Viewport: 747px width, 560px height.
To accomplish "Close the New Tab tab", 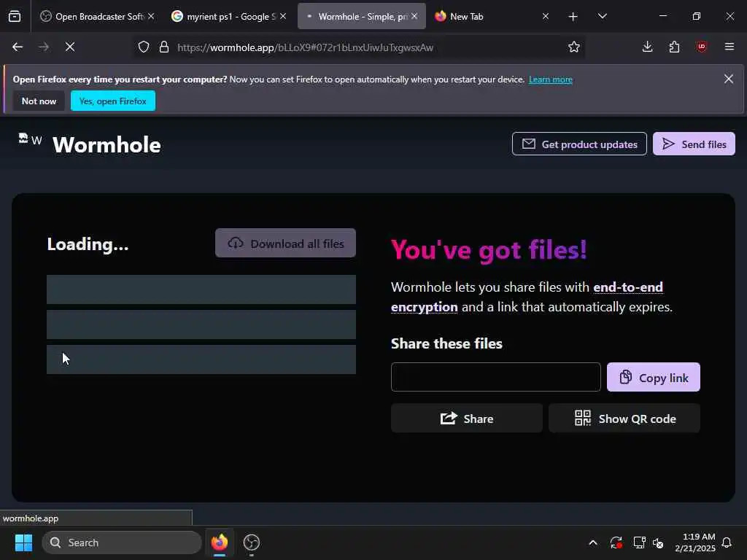I will (546, 16).
